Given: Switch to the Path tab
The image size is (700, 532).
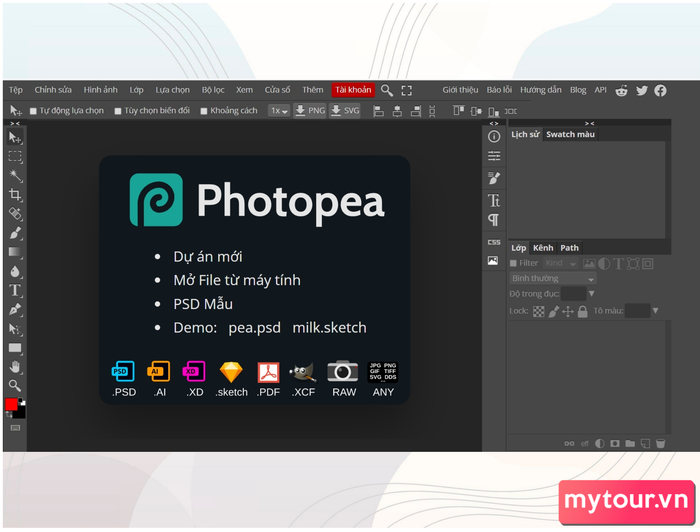Looking at the screenshot, I should [569, 248].
